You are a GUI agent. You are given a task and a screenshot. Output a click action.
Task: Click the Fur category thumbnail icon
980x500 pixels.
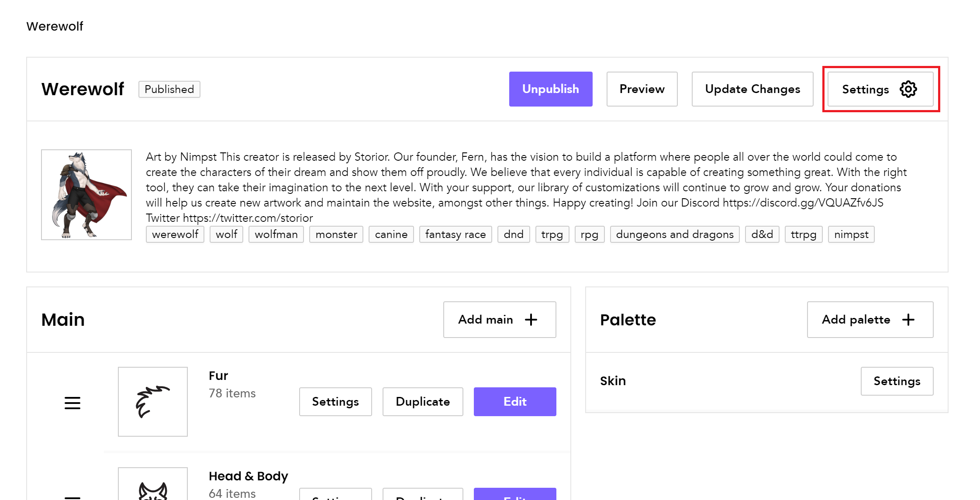[152, 402]
